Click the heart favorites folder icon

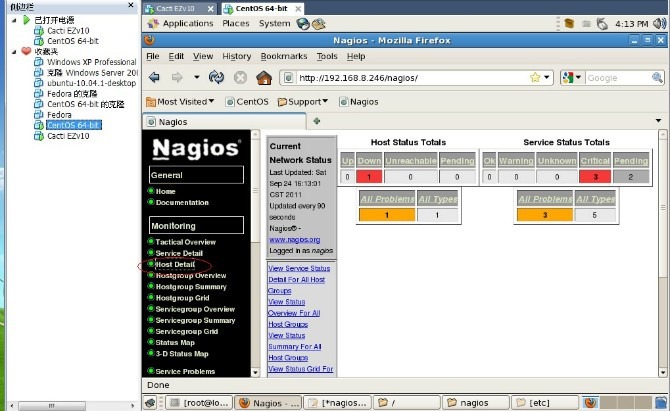click(x=26, y=51)
